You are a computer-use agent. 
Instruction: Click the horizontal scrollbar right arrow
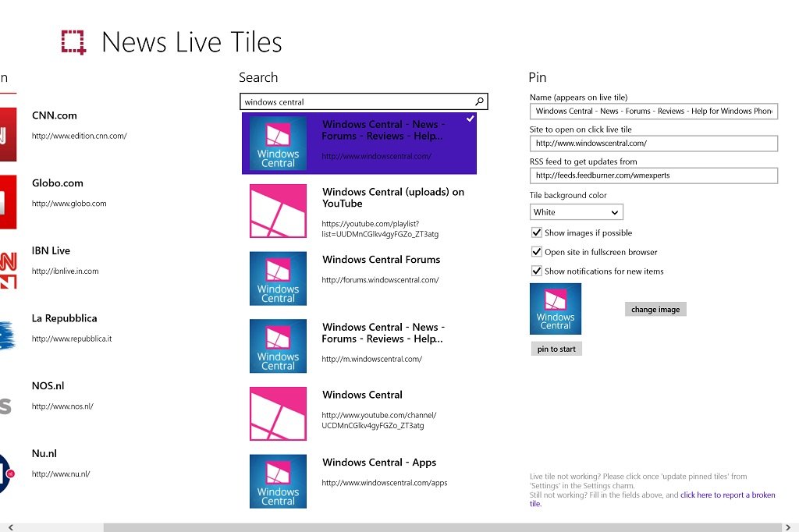[788, 527]
